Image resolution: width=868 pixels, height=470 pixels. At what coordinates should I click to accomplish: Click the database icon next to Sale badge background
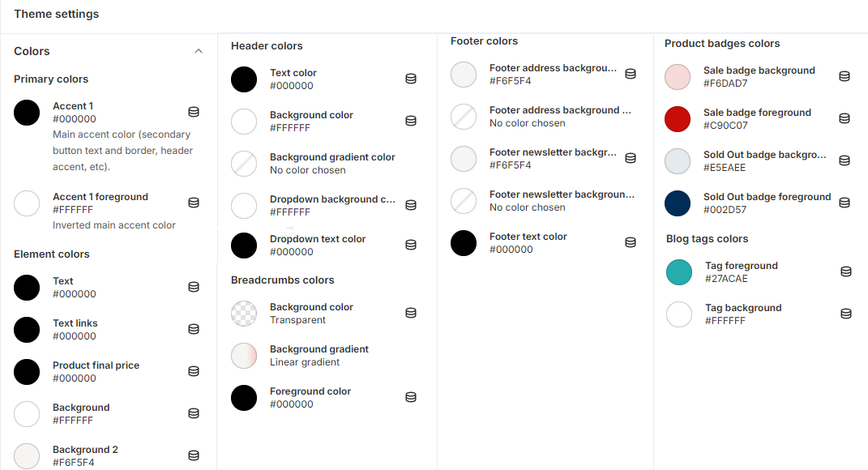click(844, 76)
